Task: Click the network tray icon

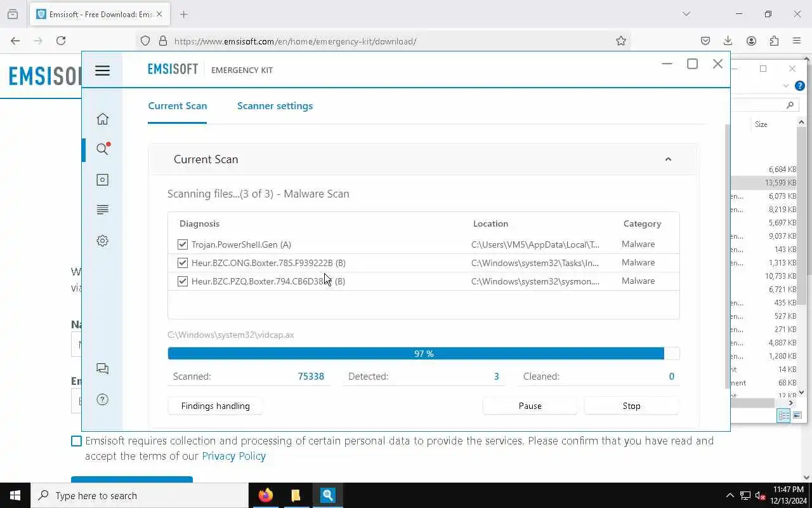Action: tap(745, 496)
